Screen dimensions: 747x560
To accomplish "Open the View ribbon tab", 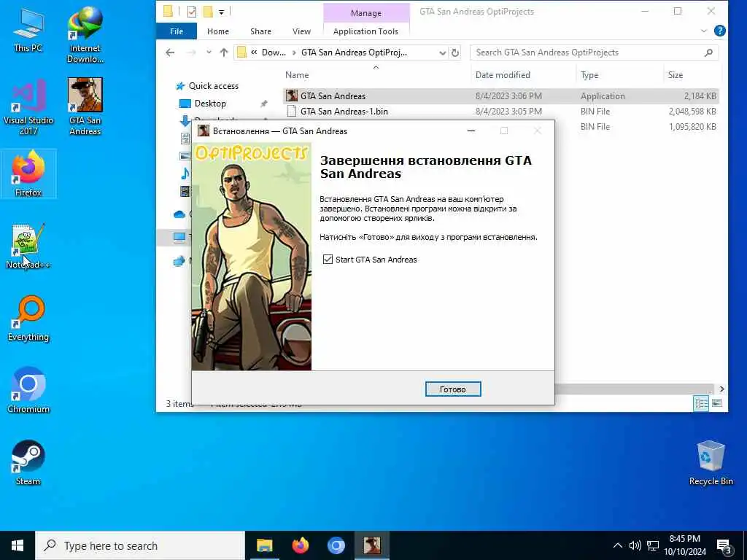I will point(301,31).
